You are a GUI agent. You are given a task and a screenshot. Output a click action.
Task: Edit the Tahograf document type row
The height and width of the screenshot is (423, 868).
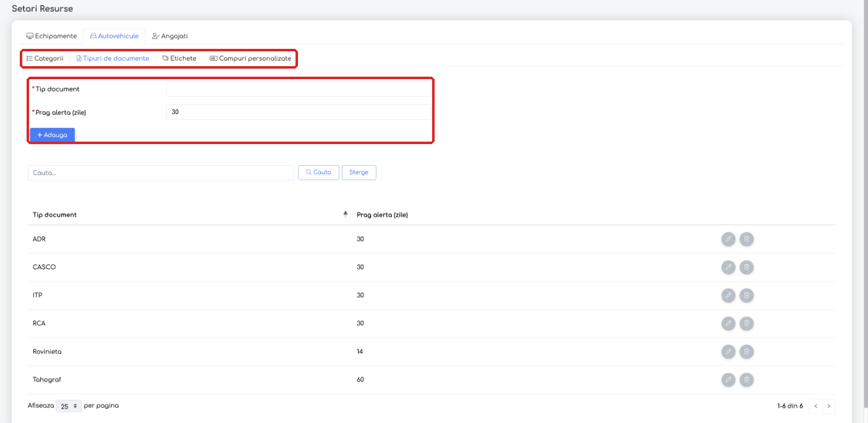[x=728, y=380]
